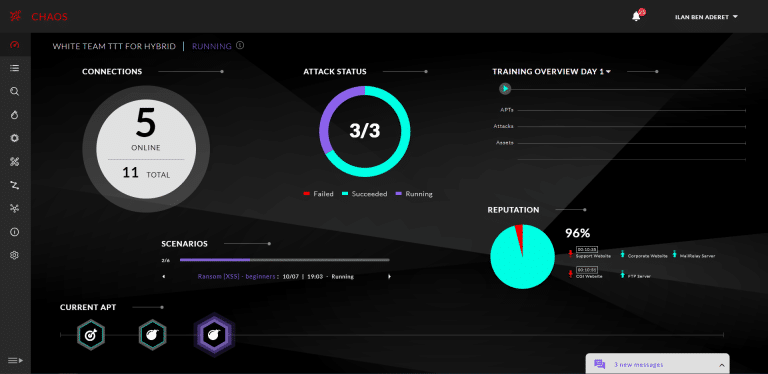Open the info circle sidebar icon

[x=14, y=232]
